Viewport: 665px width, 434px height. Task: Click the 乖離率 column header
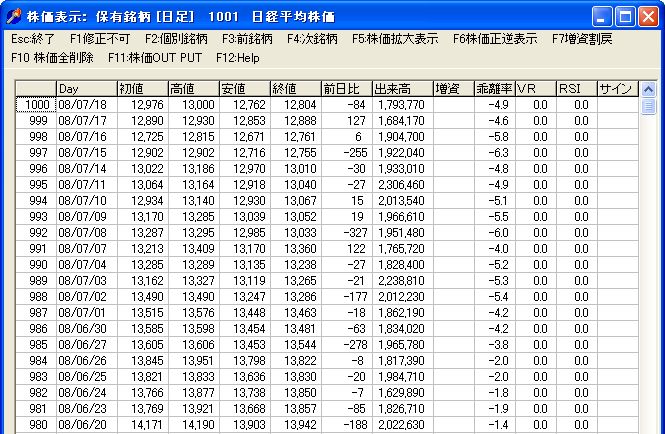(x=495, y=89)
